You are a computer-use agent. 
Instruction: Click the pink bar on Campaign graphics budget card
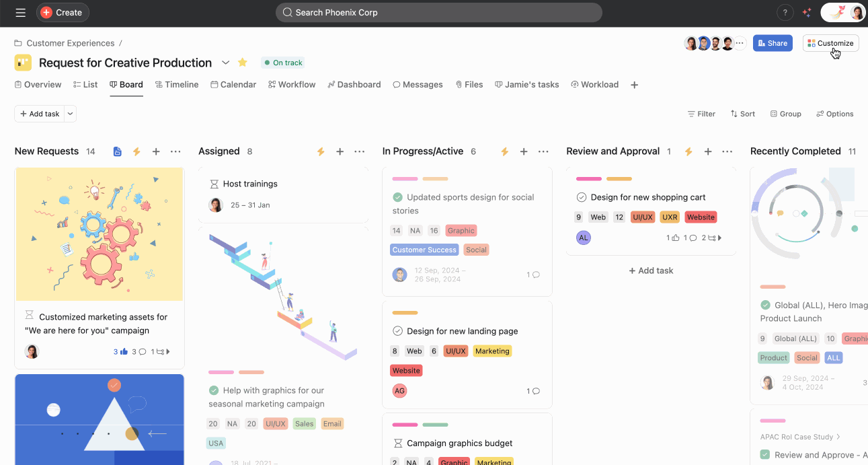tap(403, 425)
